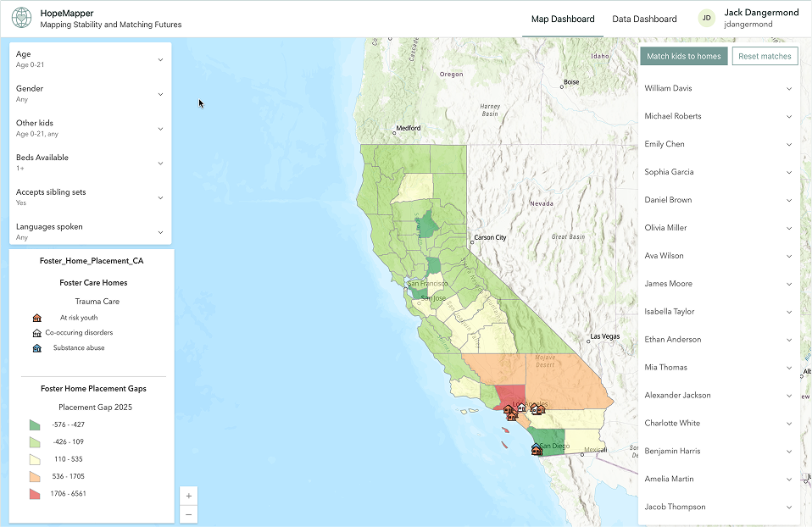Open the Accepts sibling sets filter

point(90,197)
